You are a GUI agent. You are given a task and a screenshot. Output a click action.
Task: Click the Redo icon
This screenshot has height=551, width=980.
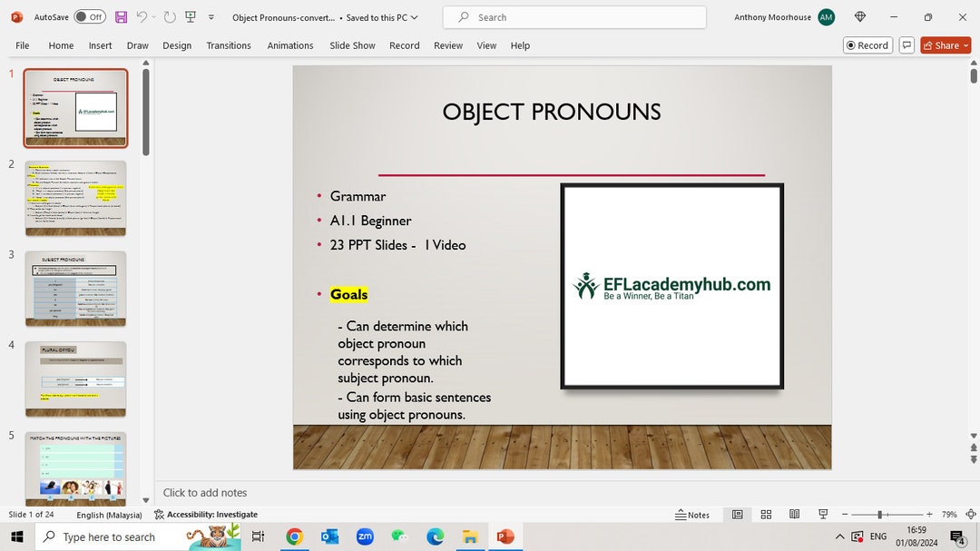pyautogui.click(x=169, y=16)
